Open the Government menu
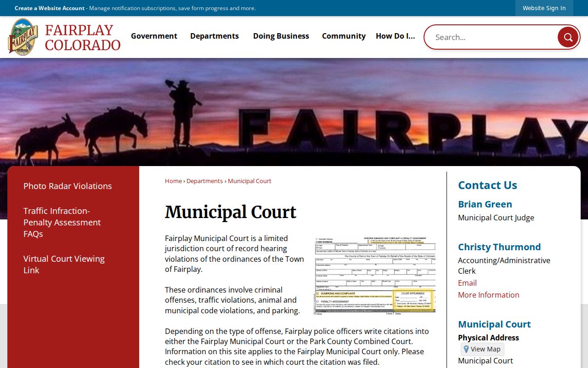Viewport: 588px width, 368px height. (x=154, y=36)
